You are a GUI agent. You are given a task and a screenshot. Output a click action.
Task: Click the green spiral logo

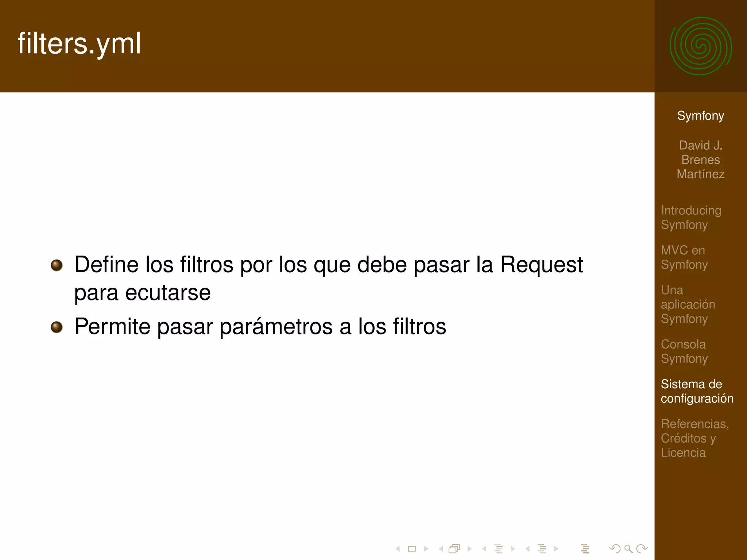click(x=701, y=46)
